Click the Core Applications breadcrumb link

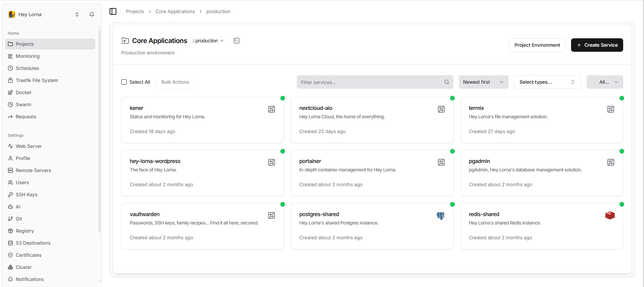(175, 11)
